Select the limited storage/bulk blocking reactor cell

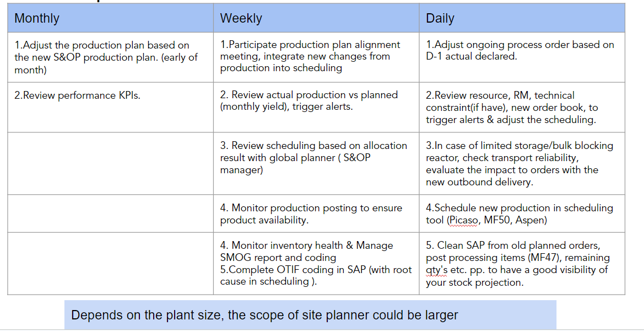click(x=522, y=164)
